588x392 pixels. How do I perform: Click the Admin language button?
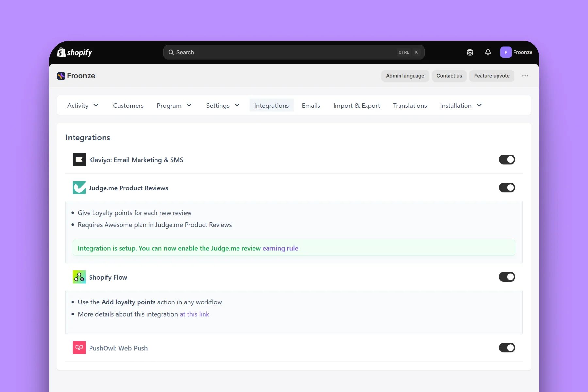coord(405,76)
